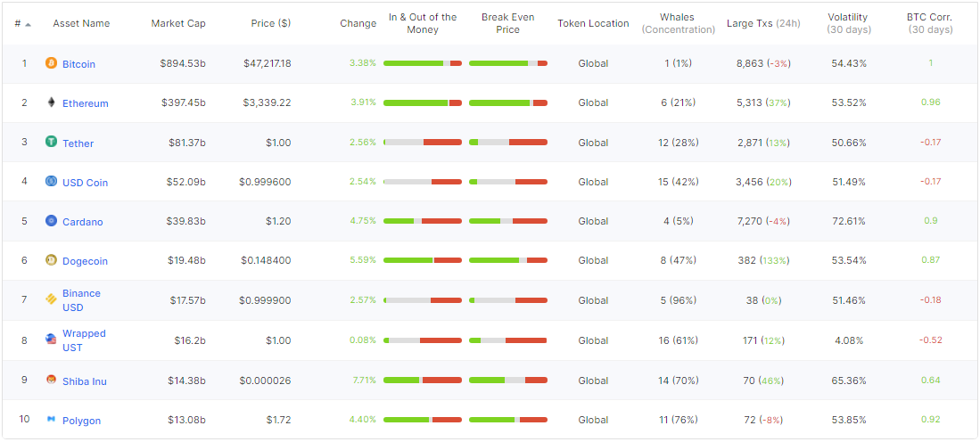Click the Binance USD yellow icon
The height and width of the screenshot is (442, 980).
point(51,299)
